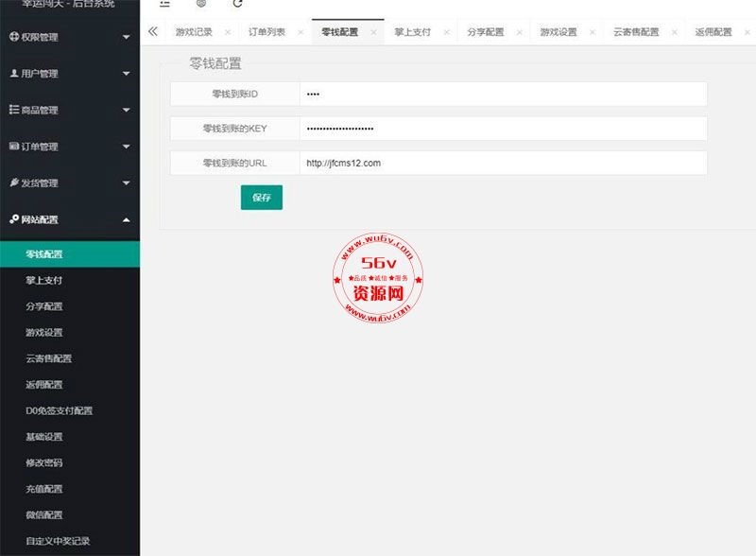Viewport: 756px width, 556px height.
Task: Switch to the 游戏设置 tab
Action: tap(558, 32)
